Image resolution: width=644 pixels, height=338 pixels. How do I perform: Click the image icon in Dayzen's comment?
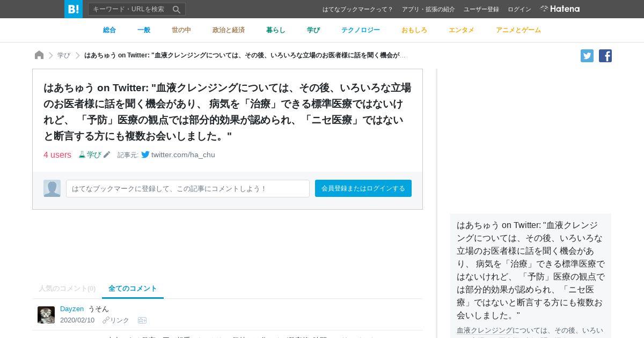142,320
